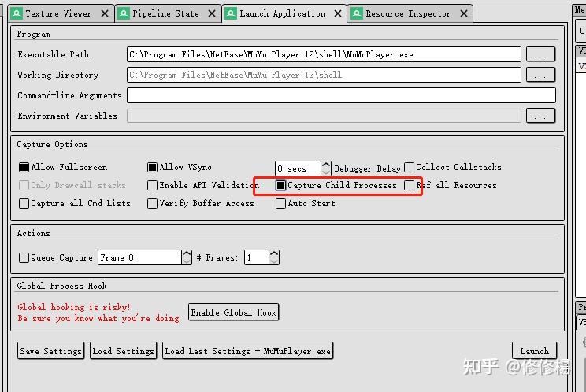Load Last Settings for MuMuPlayer.exe
Image resolution: width=586 pixels, height=392 pixels.
(248, 351)
